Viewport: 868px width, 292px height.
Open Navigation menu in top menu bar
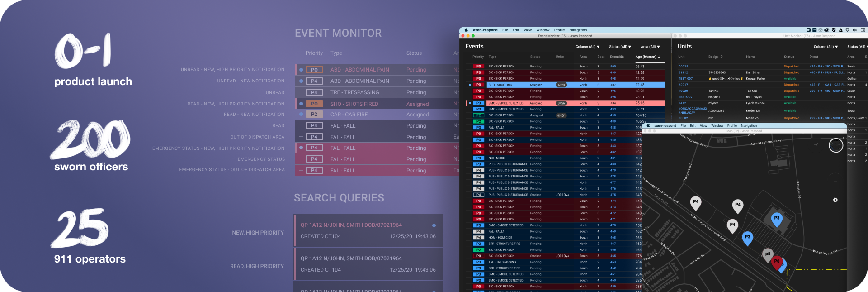578,30
